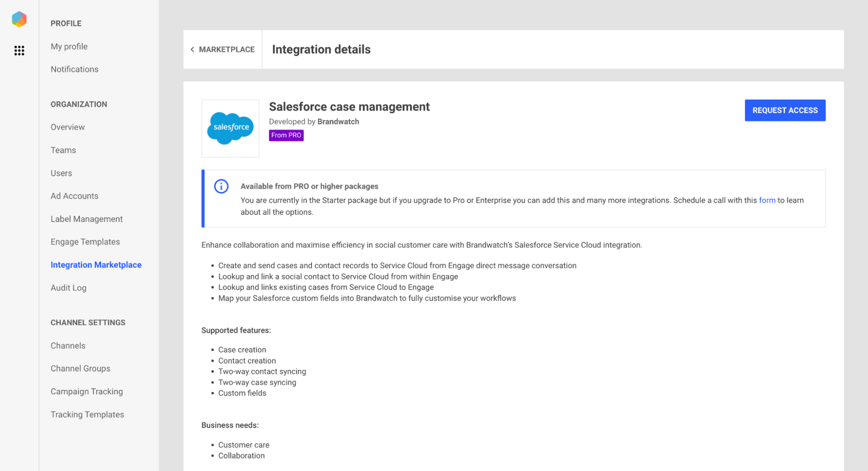The height and width of the screenshot is (471, 868).
Task: Click the Business needs heading
Action: click(x=230, y=425)
